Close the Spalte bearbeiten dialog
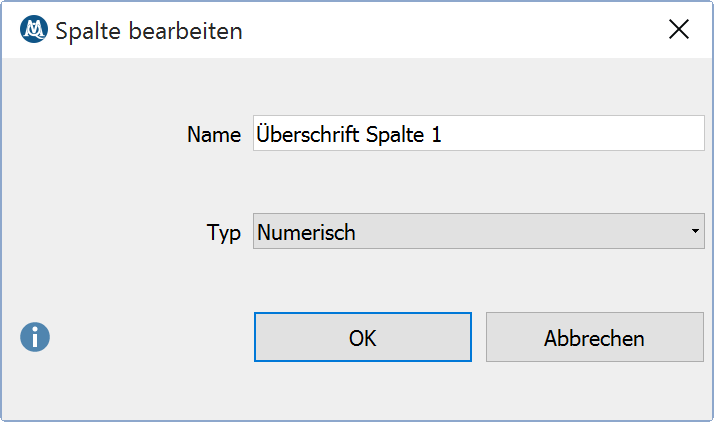 678,30
